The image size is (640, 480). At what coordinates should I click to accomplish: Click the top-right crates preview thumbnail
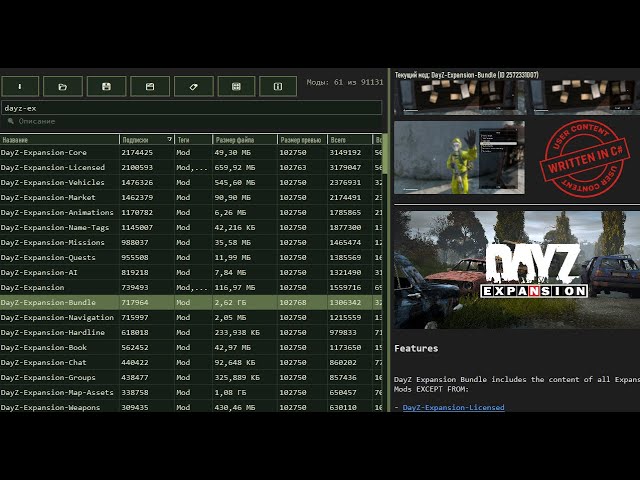[586, 97]
